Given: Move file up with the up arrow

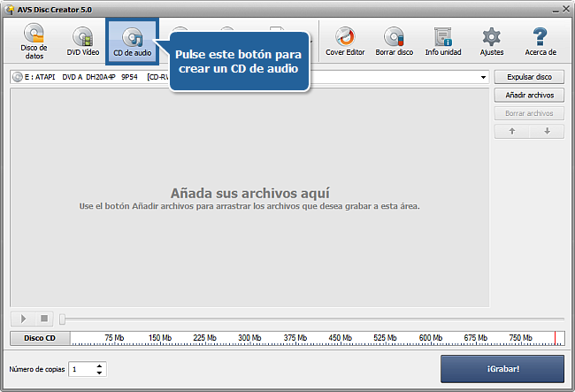Looking at the screenshot, I should coord(512,131).
